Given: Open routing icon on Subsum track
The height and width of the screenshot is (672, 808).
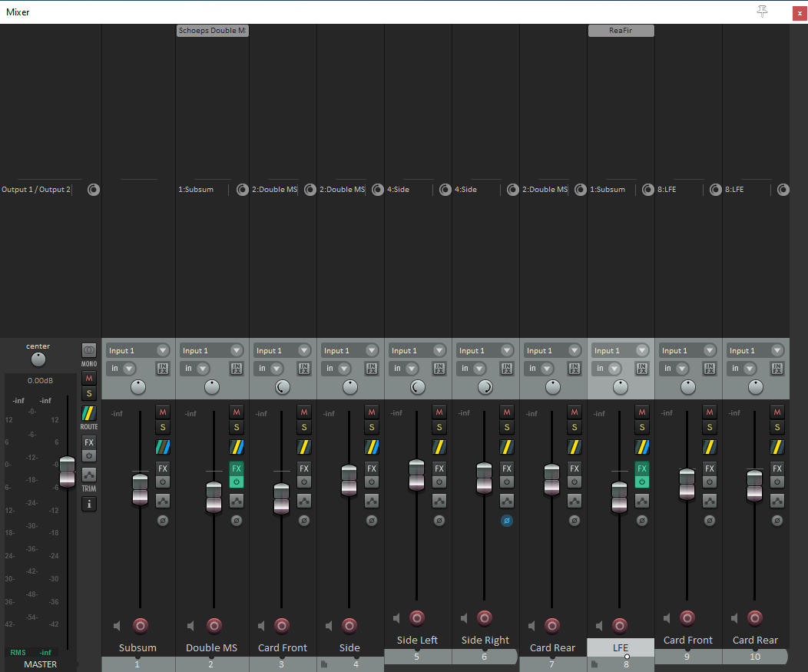Looking at the screenshot, I should coord(163,446).
